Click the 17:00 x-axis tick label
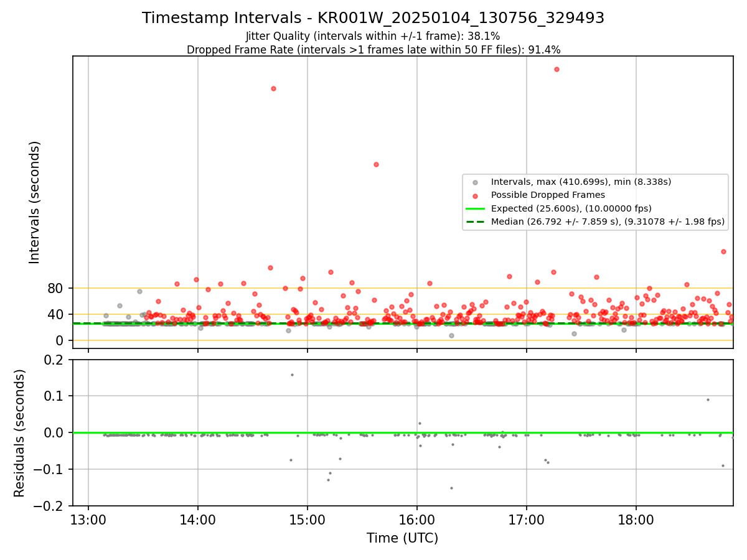The width and height of the screenshot is (747, 560). pos(527,520)
